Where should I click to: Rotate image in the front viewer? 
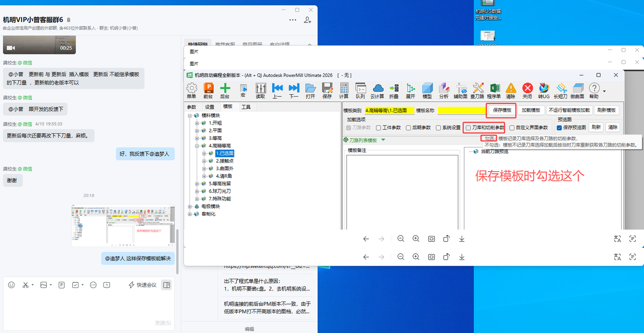coord(446,239)
